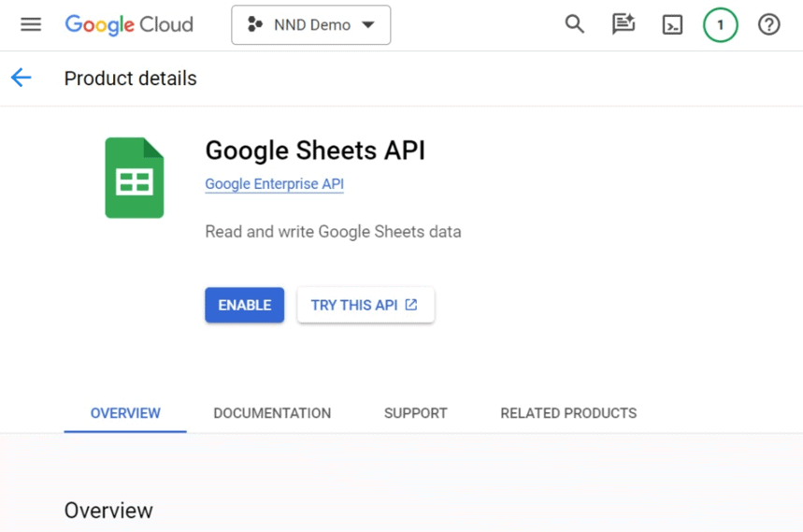803x532 pixels.
Task: Activate the Cloud Shell terminal icon
Action: coord(672,24)
